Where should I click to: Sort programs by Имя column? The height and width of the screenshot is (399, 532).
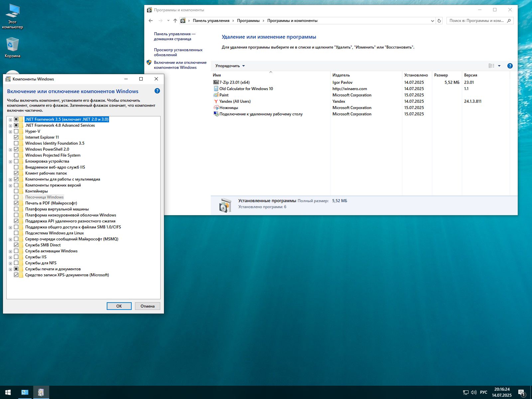pos(270,75)
